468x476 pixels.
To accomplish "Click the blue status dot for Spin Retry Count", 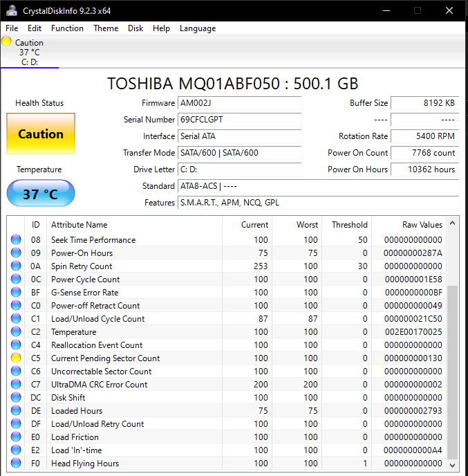I will 16,266.
